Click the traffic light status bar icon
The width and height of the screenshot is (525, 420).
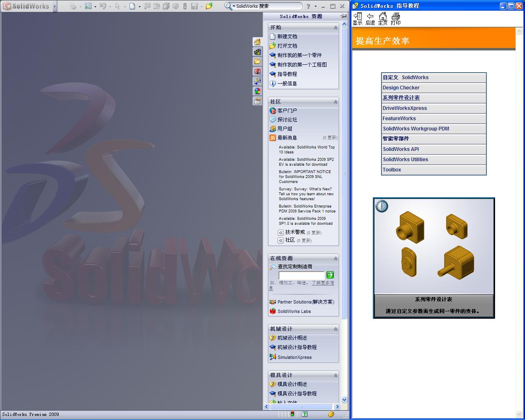(x=292, y=414)
